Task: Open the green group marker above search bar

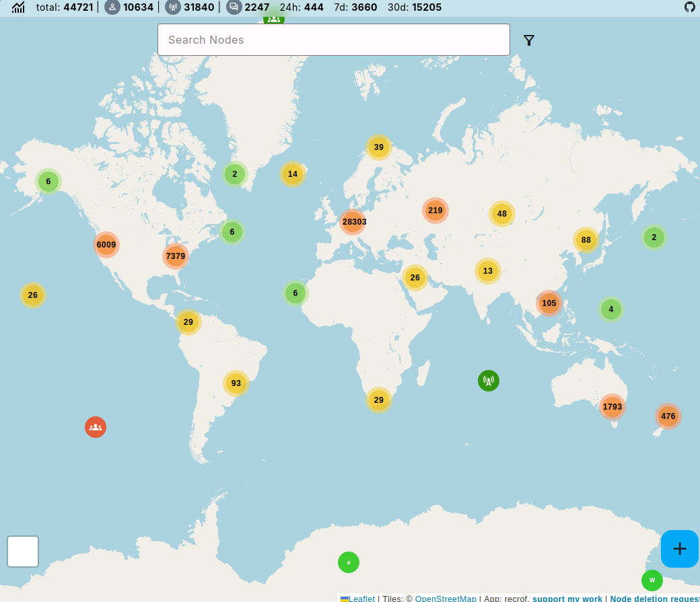Action: click(x=274, y=20)
